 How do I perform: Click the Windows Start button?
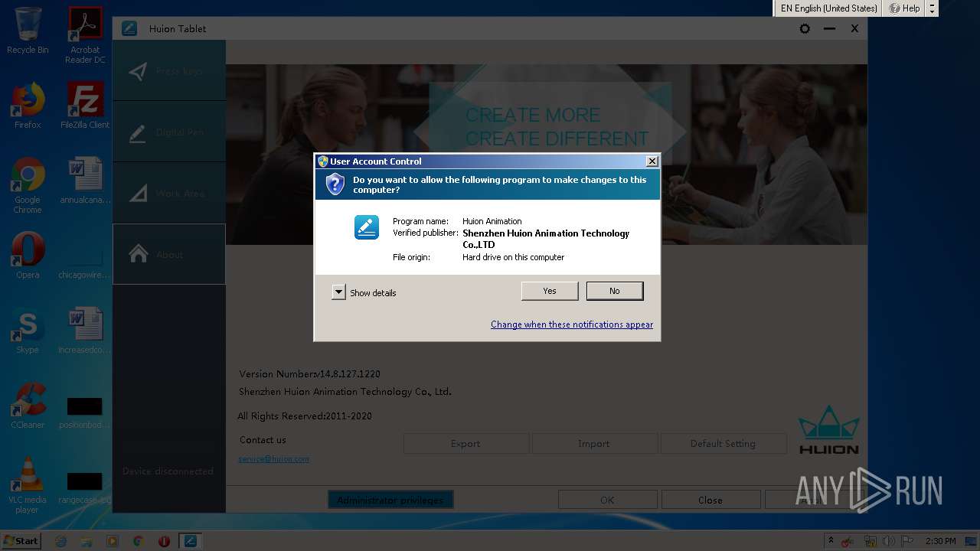point(21,540)
